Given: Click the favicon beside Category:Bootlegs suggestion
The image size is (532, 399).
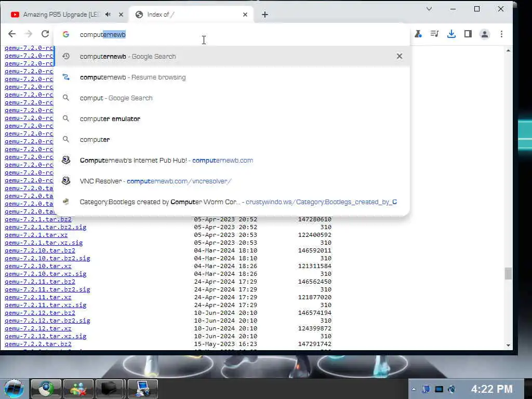Looking at the screenshot, I should (x=66, y=202).
